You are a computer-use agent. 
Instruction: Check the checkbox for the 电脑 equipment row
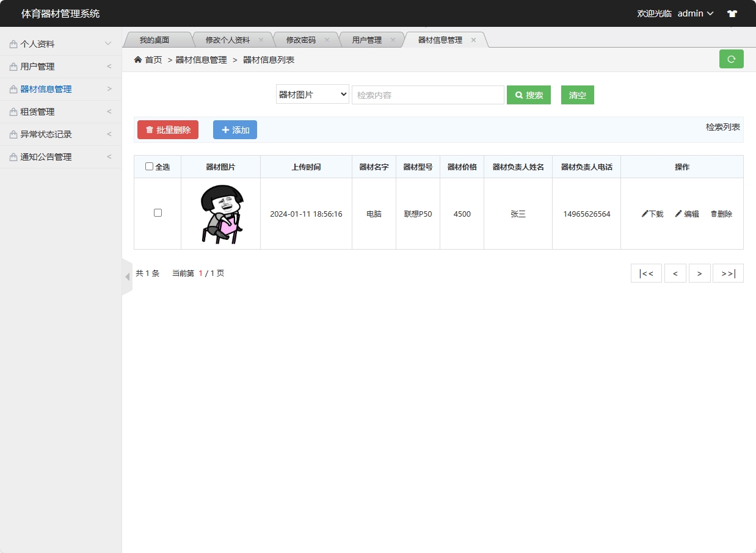point(158,212)
